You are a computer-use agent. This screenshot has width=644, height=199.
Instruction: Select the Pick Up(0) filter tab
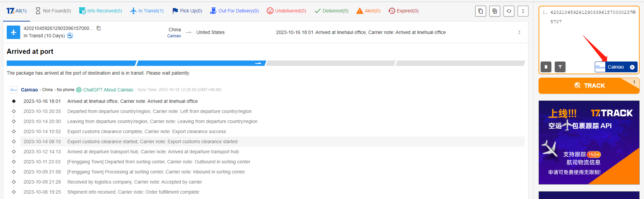(x=187, y=11)
